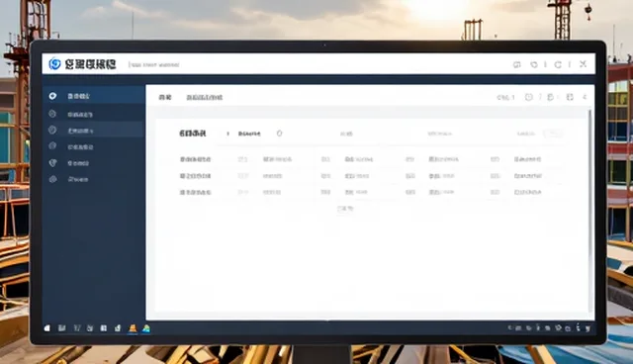
Task: Open the sidebar item with clock icon
Action: [x=94, y=131]
